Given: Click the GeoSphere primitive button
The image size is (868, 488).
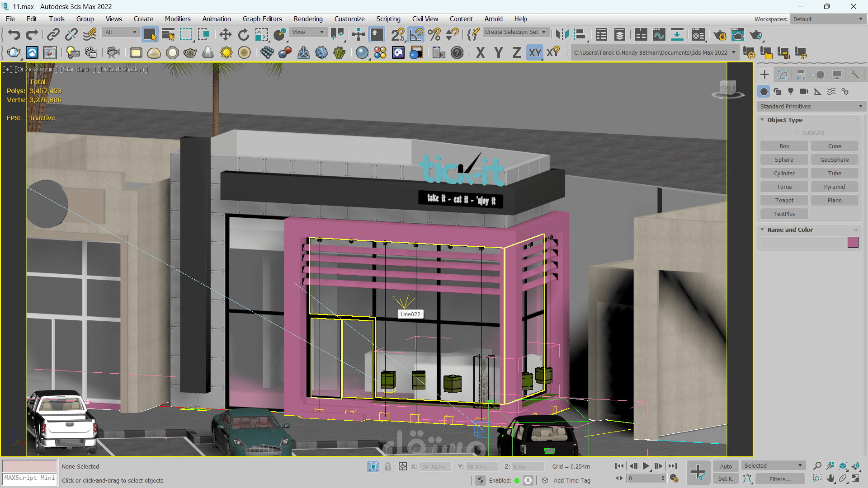Looking at the screenshot, I should tap(834, 160).
